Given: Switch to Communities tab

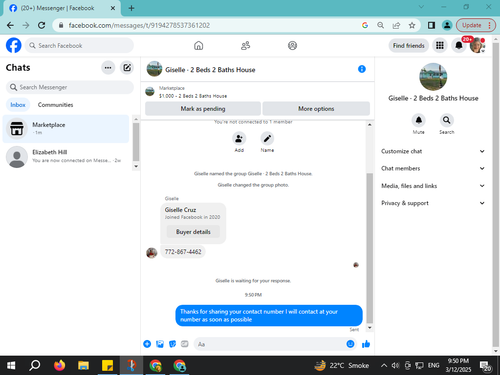Looking at the screenshot, I should click(55, 105).
